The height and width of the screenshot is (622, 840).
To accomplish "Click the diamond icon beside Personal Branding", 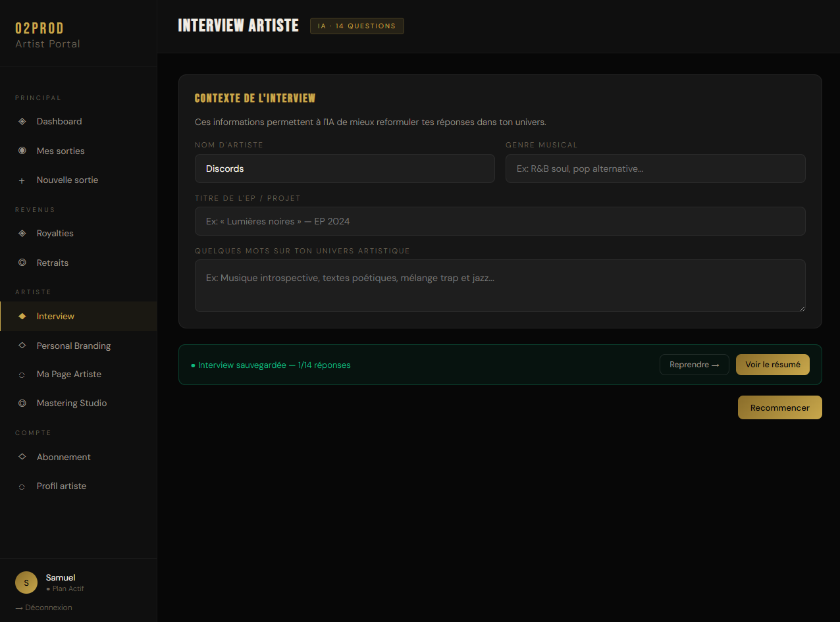I will (22, 346).
